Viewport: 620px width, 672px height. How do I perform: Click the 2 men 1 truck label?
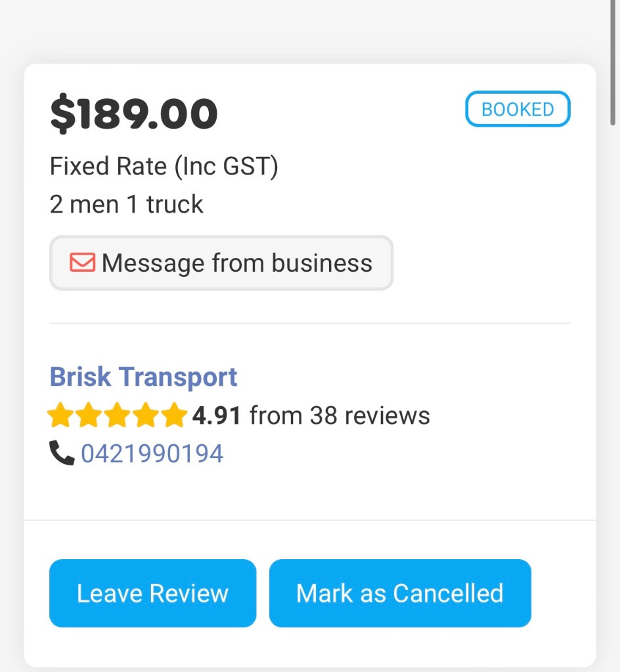[126, 204]
